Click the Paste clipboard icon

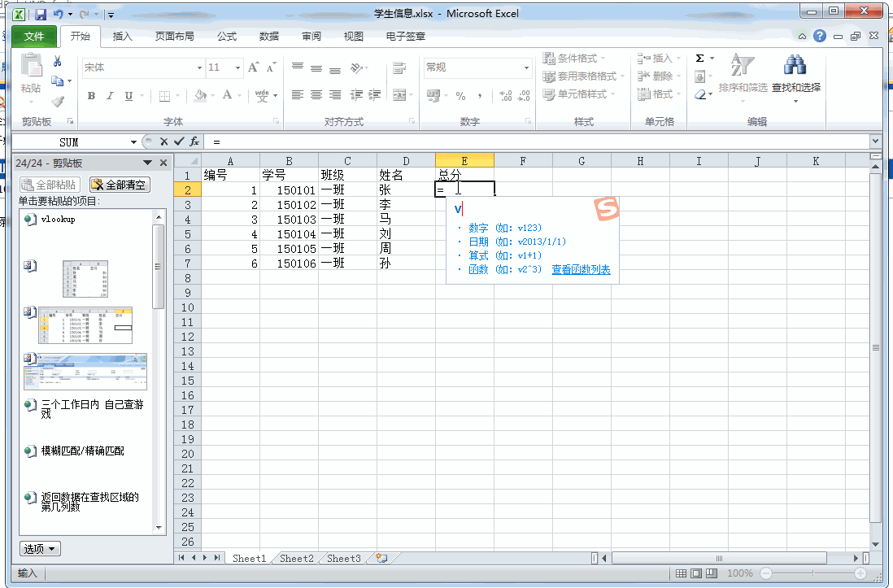(31, 66)
